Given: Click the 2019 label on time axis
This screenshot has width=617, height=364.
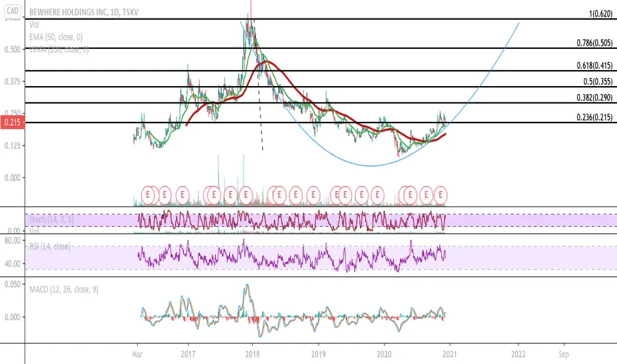Looking at the screenshot, I should [318, 354].
